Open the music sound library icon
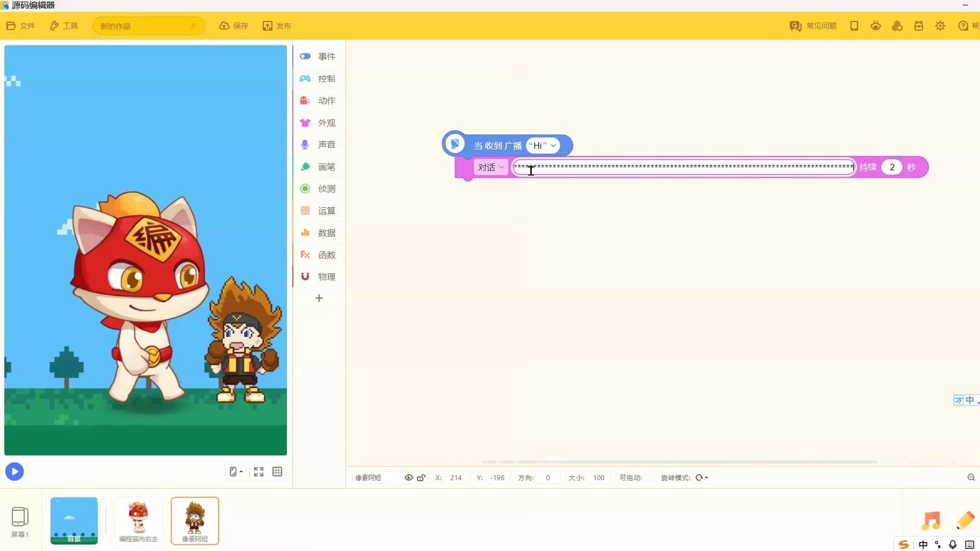The width and height of the screenshot is (980, 551). [x=930, y=520]
